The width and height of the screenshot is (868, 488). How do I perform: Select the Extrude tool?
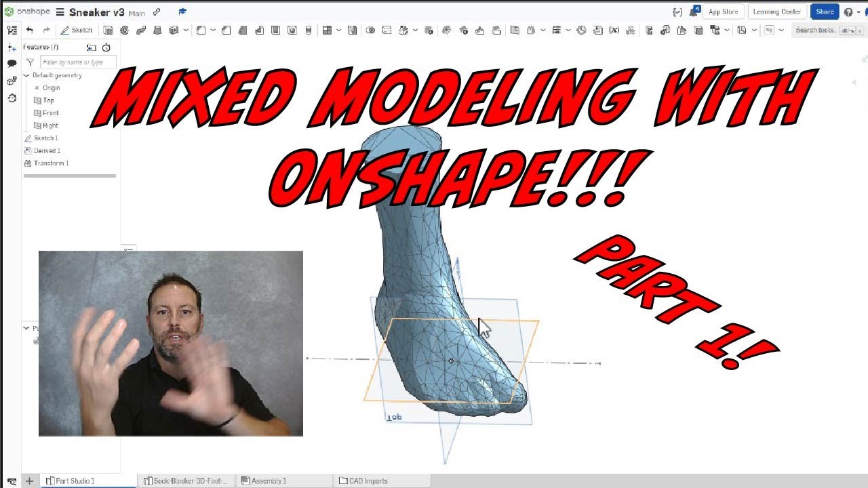click(108, 30)
